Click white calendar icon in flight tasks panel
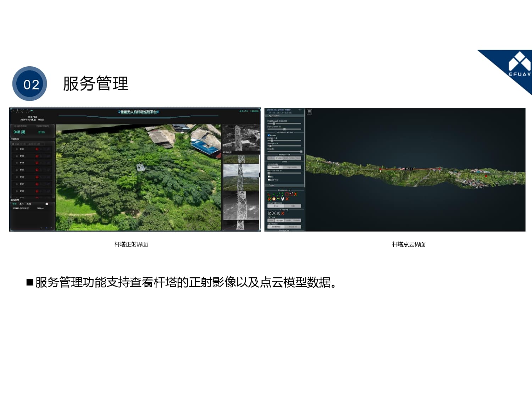Viewport: 532px width, 399px height. coord(46,204)
